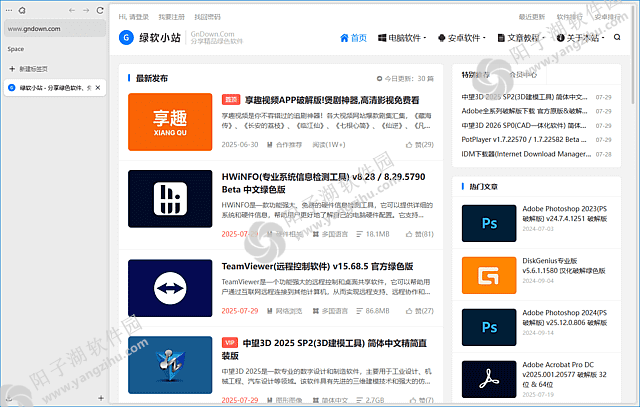
Task: Open the HWiNFO v8.28 article title
Action: [x=324, y=183]
